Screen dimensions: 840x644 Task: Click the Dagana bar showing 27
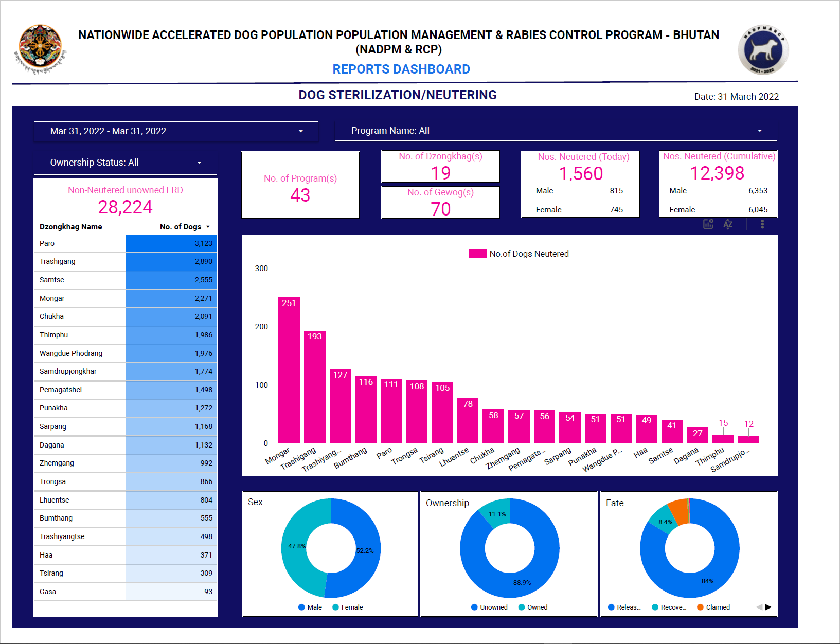698,435
